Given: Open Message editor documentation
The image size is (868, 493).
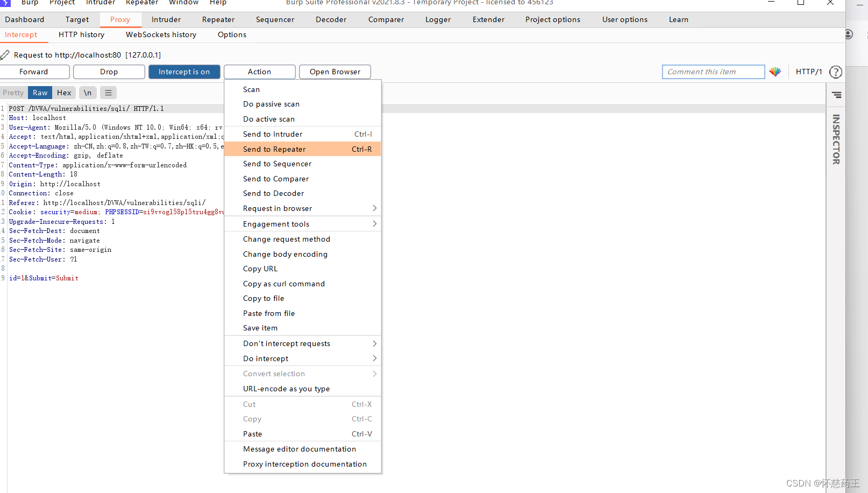Looking at the screenshot, I should [302, 449].
